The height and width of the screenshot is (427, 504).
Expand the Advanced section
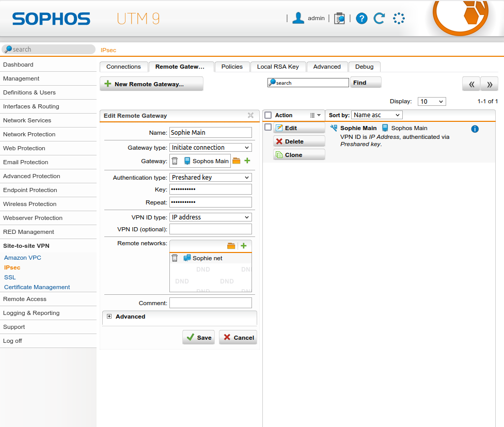coord(109,317)
